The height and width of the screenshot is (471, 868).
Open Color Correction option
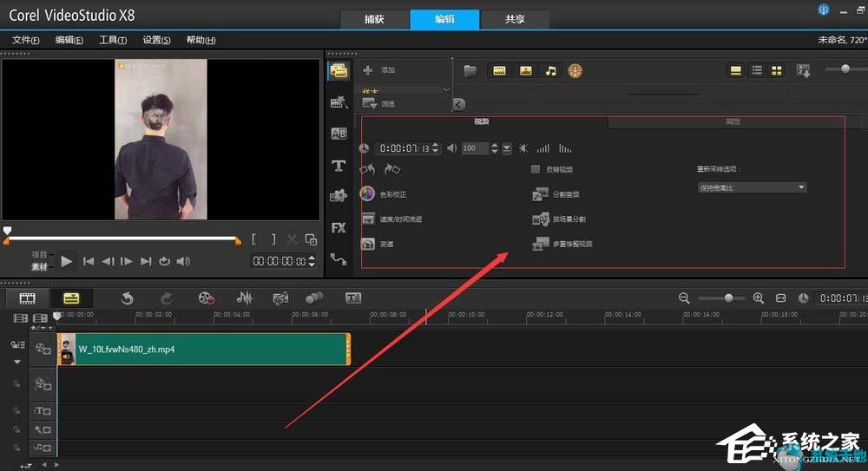(x=384, y=194)
